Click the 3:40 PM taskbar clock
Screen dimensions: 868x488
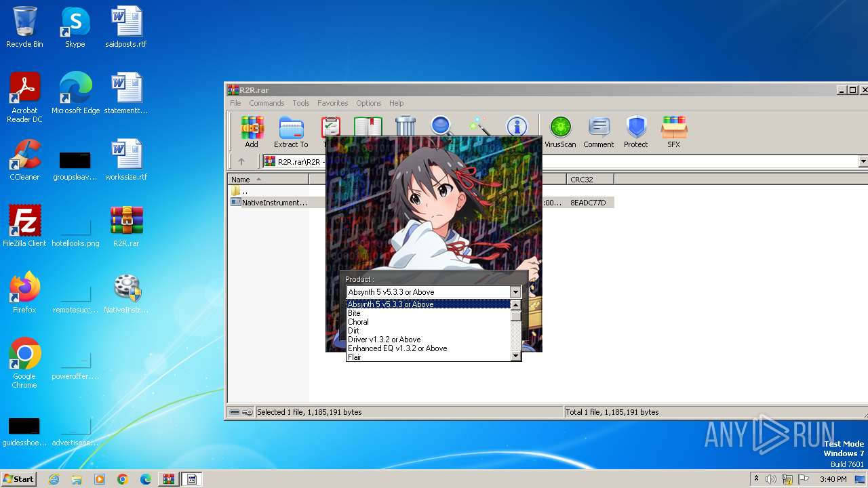pyautogui.click(x=833, y=479)
